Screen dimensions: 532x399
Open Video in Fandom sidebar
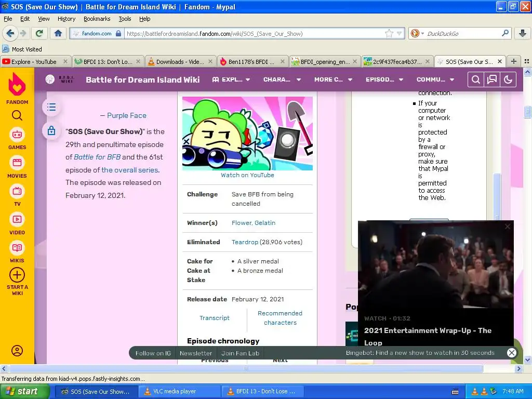point(17,224)
